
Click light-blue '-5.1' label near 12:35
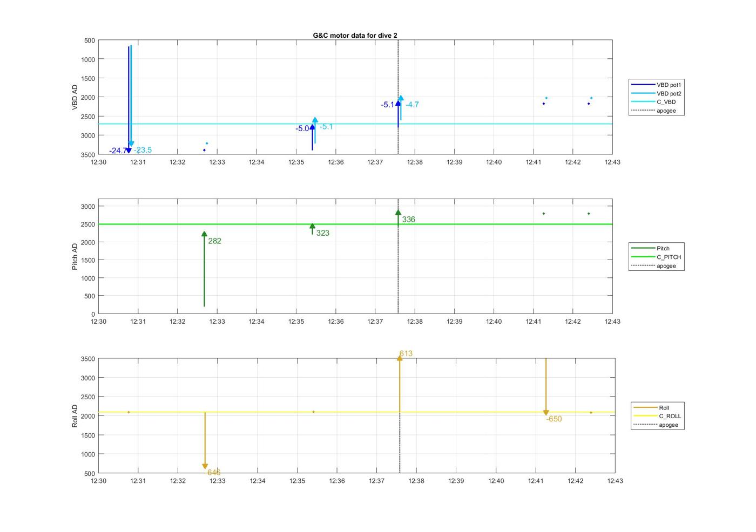tap(326, 127)
